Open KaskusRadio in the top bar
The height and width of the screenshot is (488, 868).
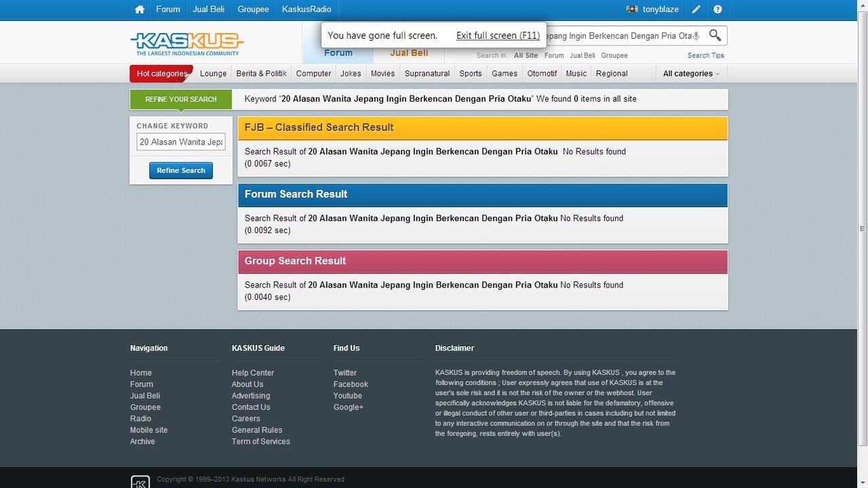(307, 9)
